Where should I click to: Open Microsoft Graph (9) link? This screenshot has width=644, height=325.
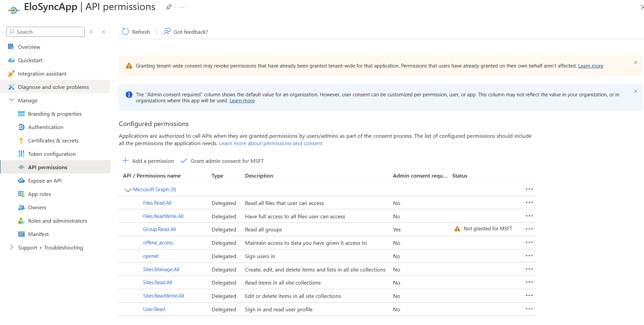(154, 190)
